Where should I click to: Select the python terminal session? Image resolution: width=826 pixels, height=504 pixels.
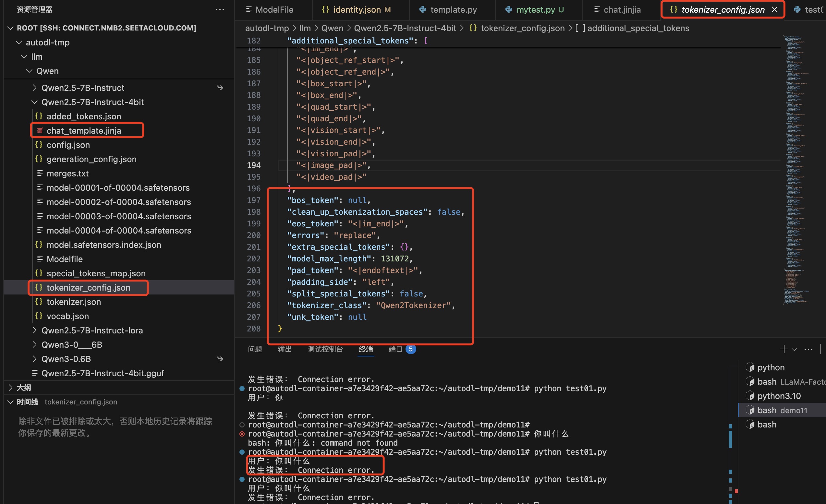(771, 367)
